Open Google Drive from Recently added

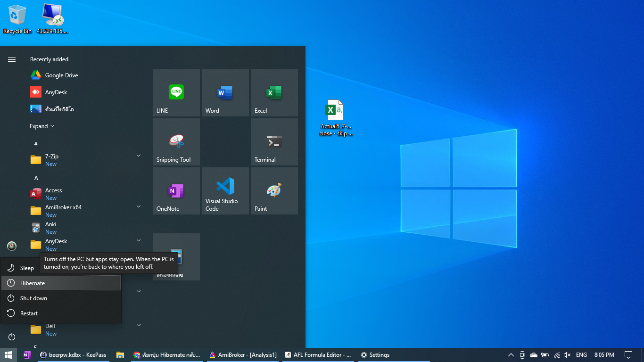[x=61, y=75]
